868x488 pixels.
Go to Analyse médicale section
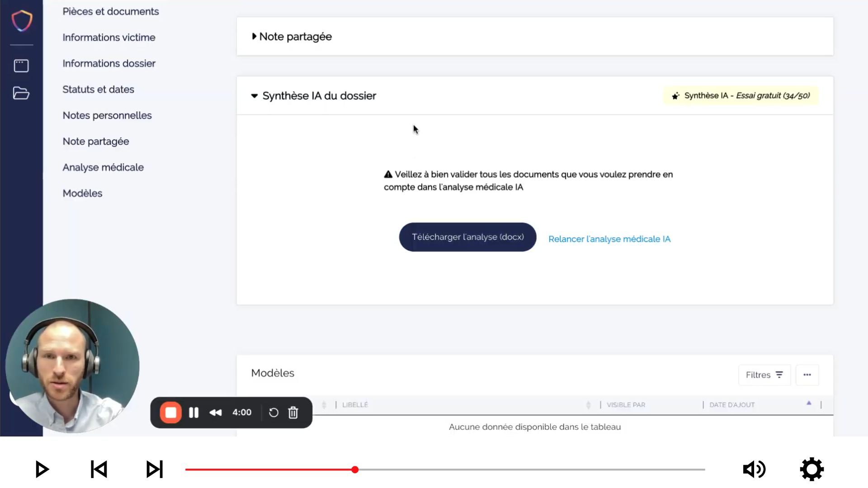[103, 167]
